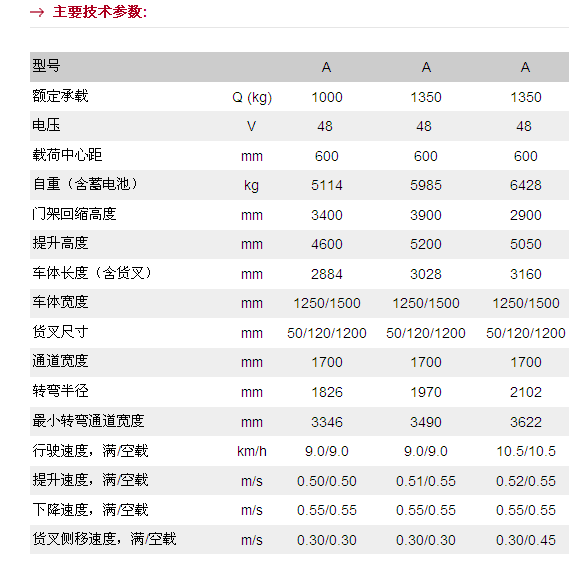Click the 电压 row label
The width and height of the screenshot is (569, 562).
click(x=46, y=125)
